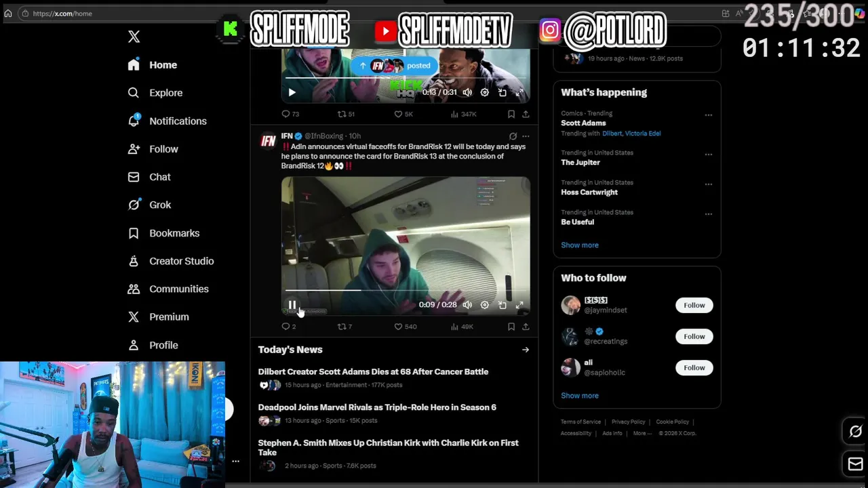
Task: Mute the top video at 0:13 / 0:31
Action: [x=467, y=92]
